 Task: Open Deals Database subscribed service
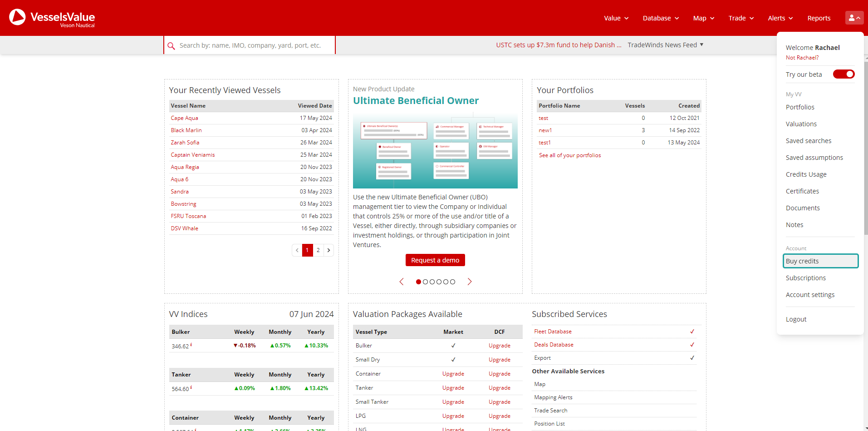click(x=554, y=345)
